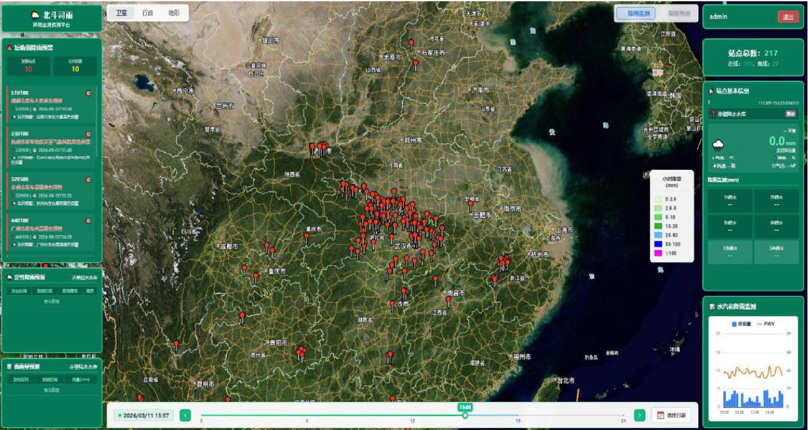
Task: Click the admin username label
Action: [718, 16]
